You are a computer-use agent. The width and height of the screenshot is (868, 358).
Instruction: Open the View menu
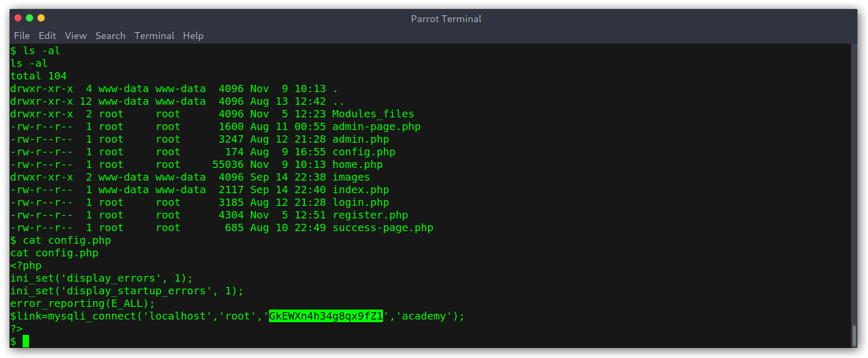[x=76, y=36]
